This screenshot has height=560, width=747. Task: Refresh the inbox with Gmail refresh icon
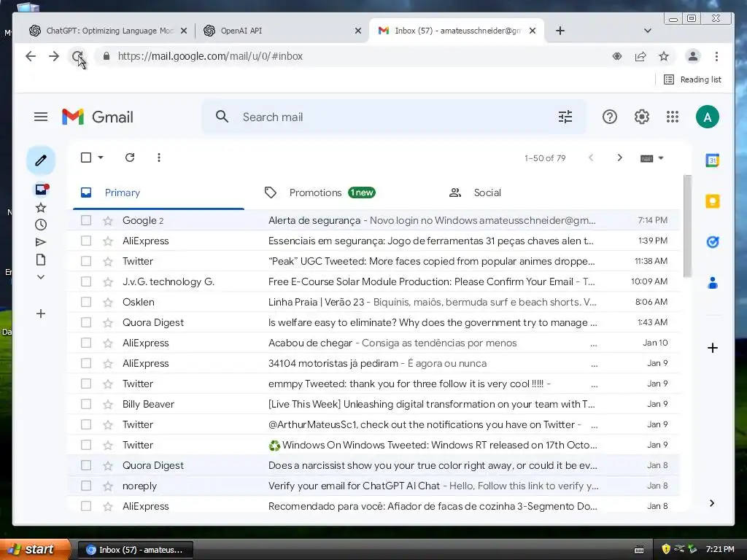(x=130, y=157)
